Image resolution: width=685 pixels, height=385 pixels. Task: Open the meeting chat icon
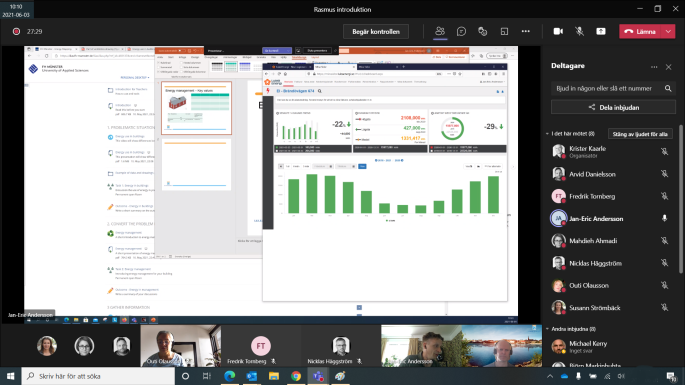click(461, 31)
